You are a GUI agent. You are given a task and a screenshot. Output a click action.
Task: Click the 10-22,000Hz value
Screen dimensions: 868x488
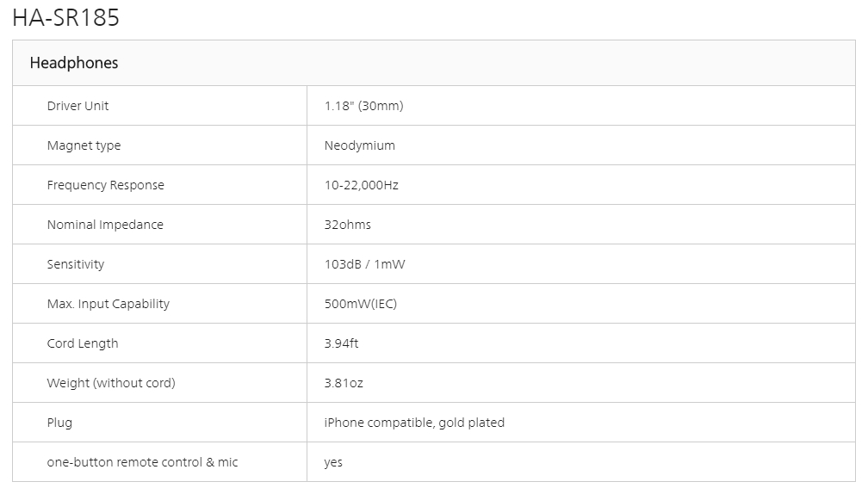[361, 185]
